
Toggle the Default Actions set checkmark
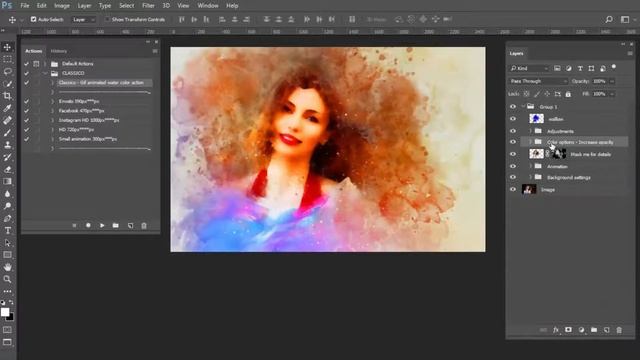click(x=27, y=64)
